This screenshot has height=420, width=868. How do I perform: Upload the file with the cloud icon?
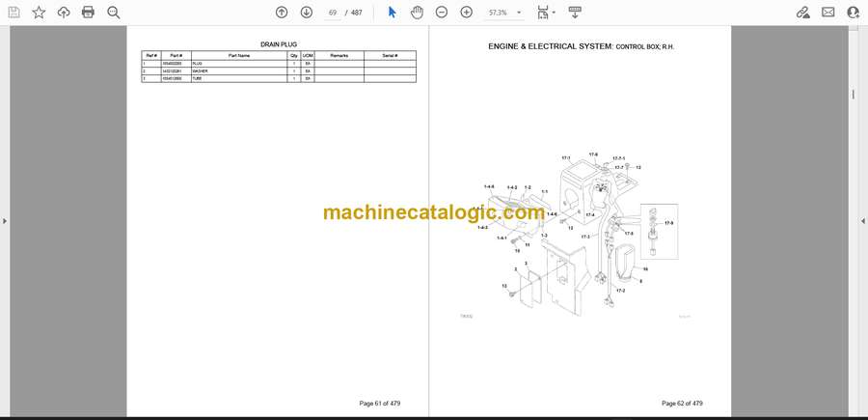[x=64, y=13]
